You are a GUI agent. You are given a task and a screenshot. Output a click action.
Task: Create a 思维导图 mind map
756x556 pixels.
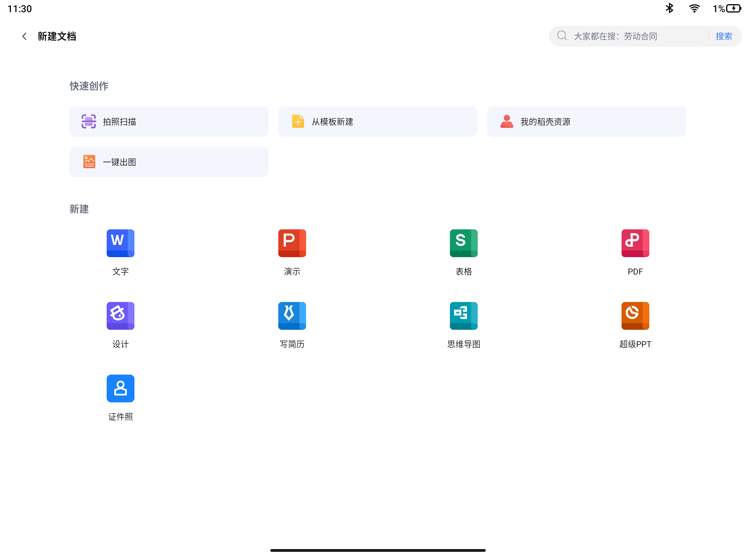pyautogui.click(x=463, y=316)
